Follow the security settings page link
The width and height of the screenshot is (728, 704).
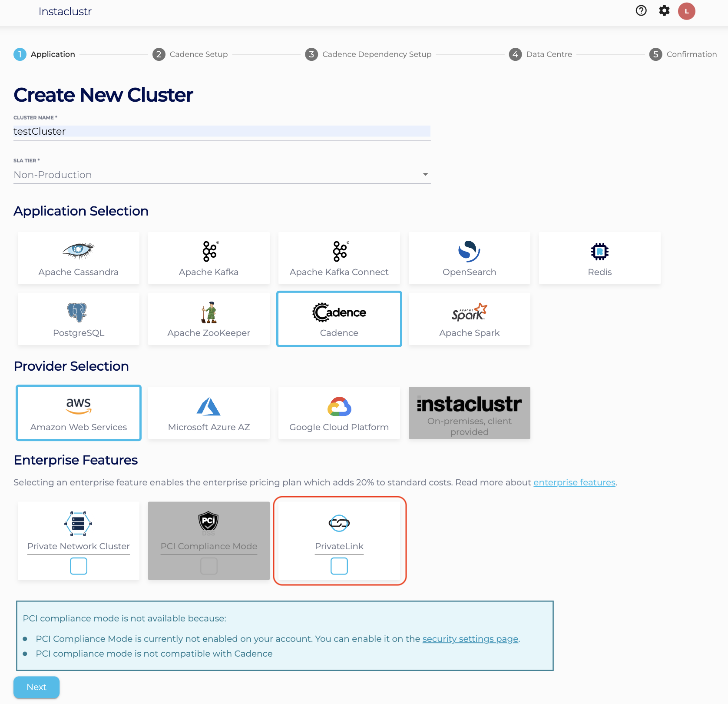click(x=470, y=639)
